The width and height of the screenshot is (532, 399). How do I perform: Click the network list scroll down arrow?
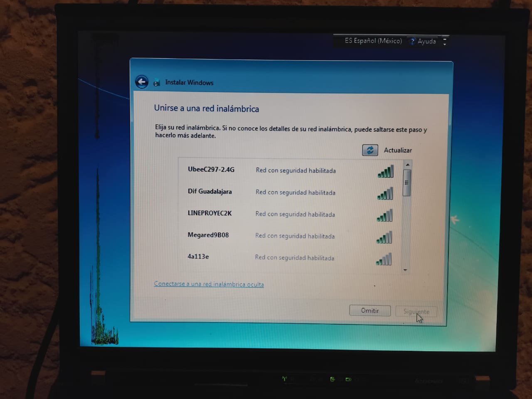pyautogui.click(x=405, y=270)
